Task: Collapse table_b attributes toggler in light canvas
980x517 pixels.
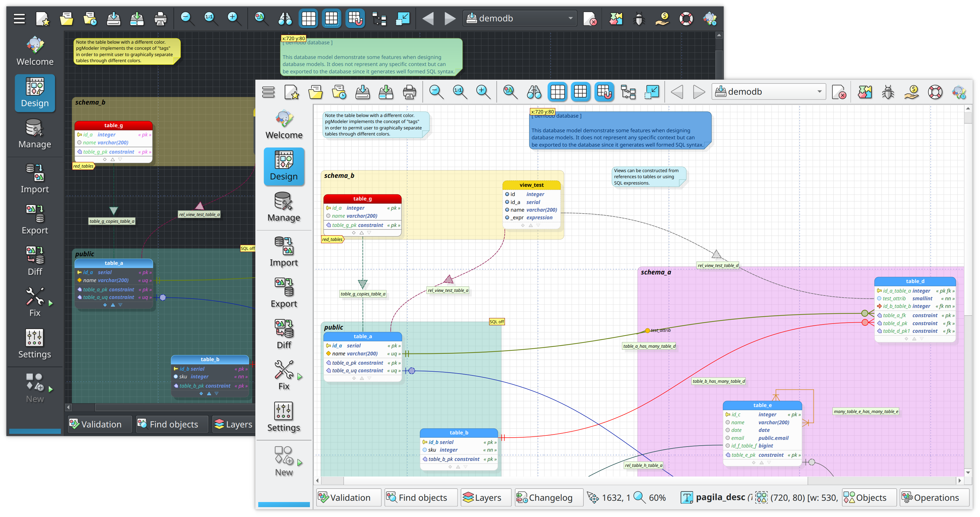Action: pyautogui.click(x=458, y=467)
